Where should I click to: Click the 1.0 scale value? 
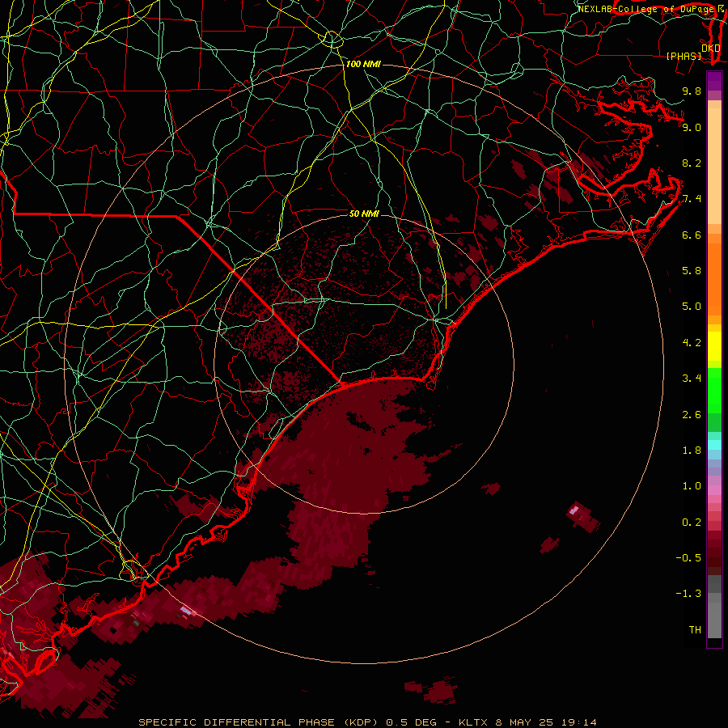pos(692,486)
